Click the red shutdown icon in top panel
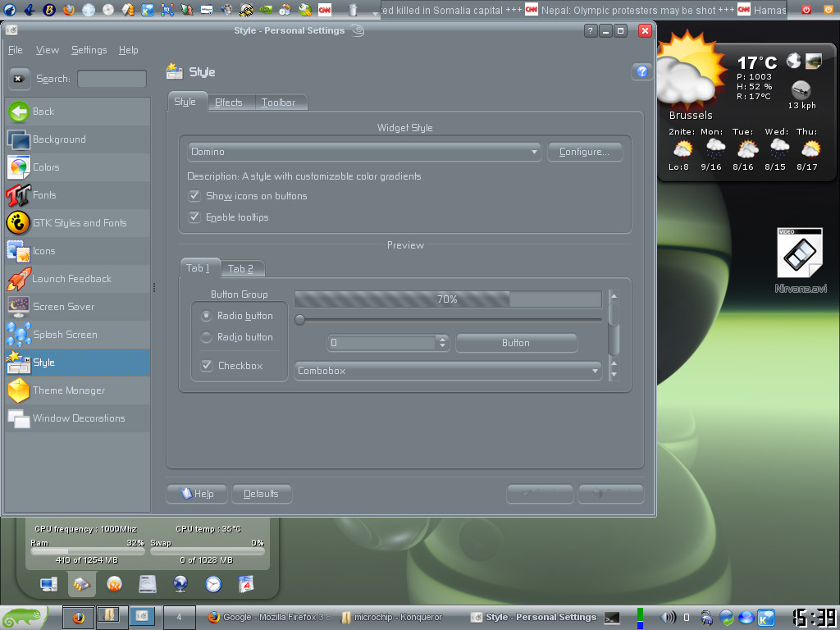 806,10
